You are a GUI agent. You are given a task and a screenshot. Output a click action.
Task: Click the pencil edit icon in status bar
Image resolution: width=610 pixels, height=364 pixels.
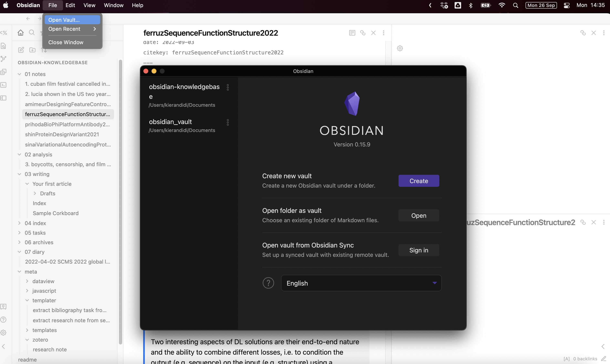(x=604, y=359)
